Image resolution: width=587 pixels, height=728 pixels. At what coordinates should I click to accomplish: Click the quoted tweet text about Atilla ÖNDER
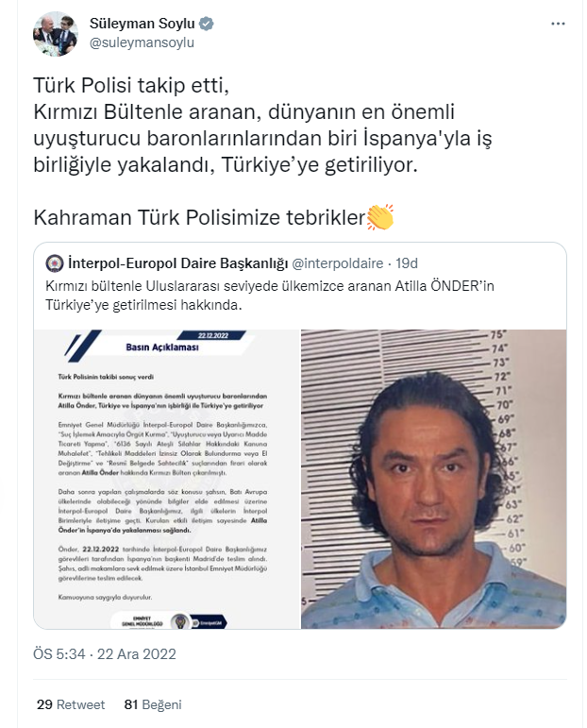270,296
